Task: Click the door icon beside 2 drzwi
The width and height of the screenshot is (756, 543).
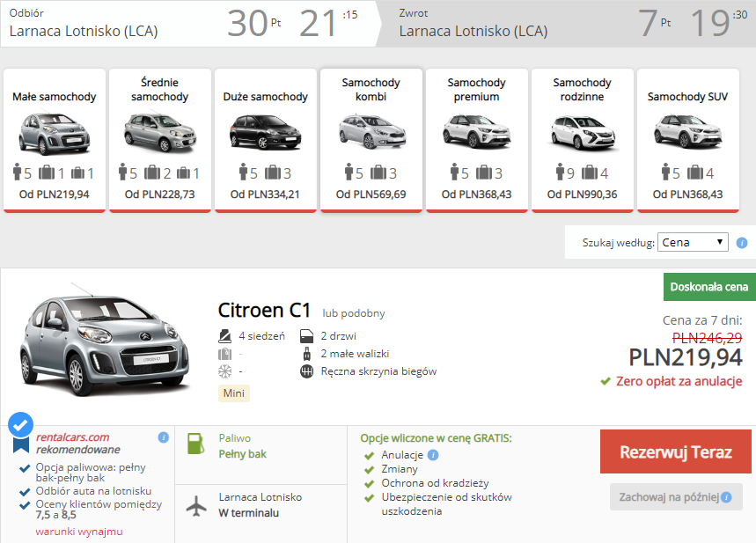Action: coord(306,335)
